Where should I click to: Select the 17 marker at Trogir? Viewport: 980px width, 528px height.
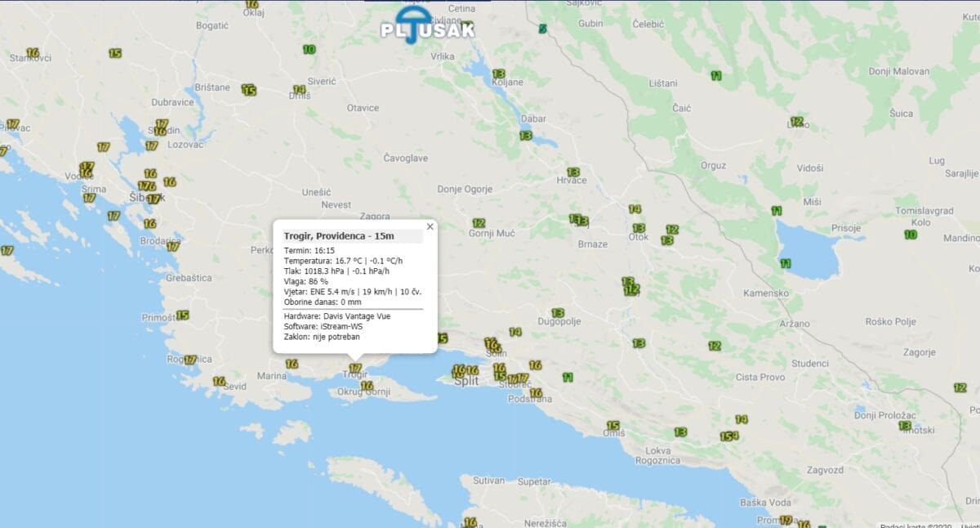354,369
